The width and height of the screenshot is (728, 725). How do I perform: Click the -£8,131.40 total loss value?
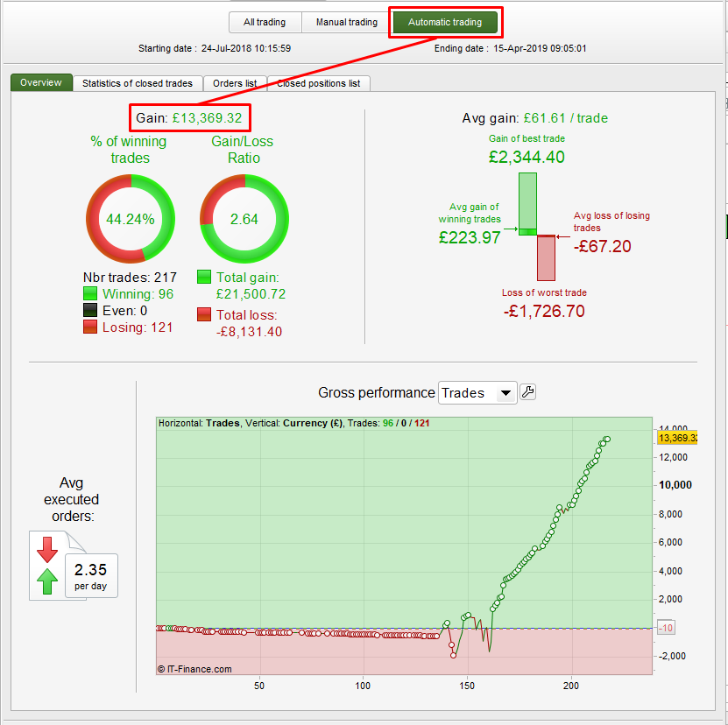[x=249, y=331]
